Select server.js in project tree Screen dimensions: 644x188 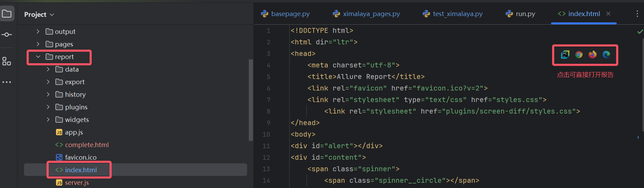pyautogui.click(x=77, y=183)
